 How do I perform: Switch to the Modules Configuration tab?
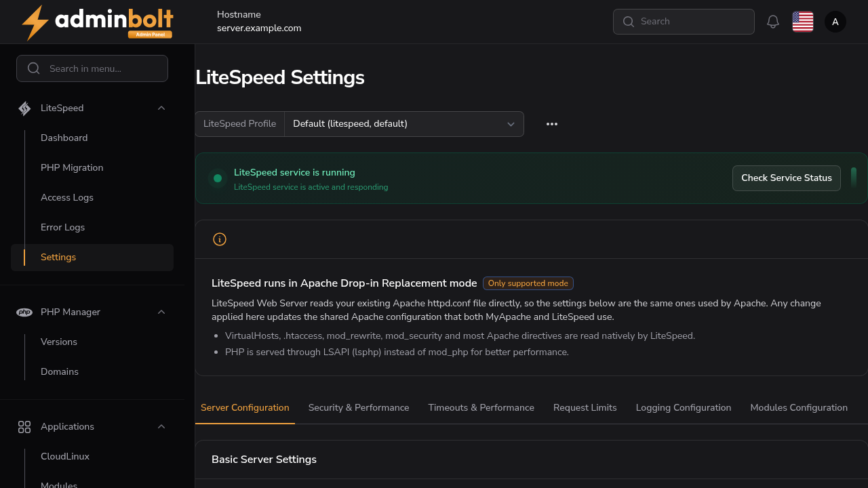point(799,408)
